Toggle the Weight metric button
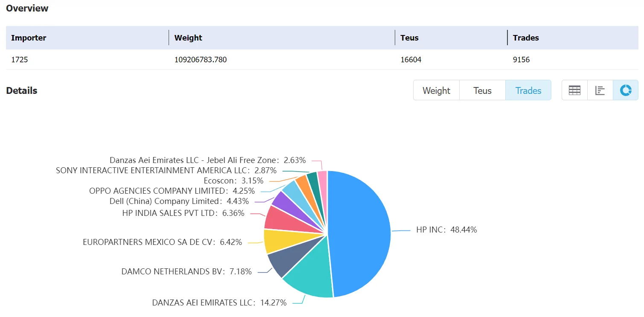The width and height of the screenshot is (644, 317). tap(436, 90)
